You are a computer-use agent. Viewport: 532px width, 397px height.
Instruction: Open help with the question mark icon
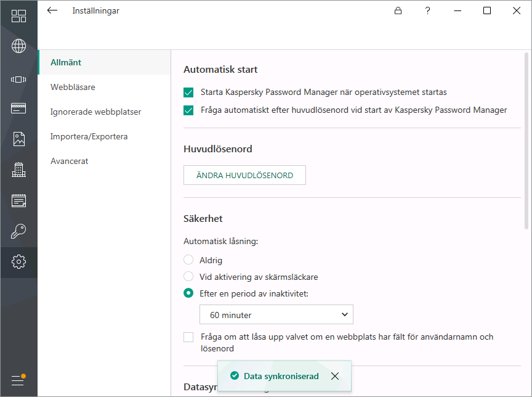(x=427, y=10)
